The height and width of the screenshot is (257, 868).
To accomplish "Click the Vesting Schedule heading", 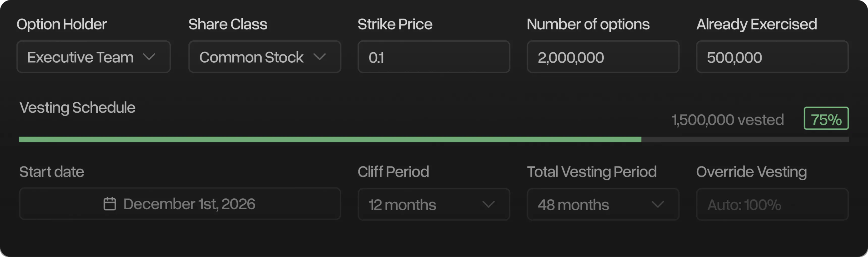I will pos(77,108).
